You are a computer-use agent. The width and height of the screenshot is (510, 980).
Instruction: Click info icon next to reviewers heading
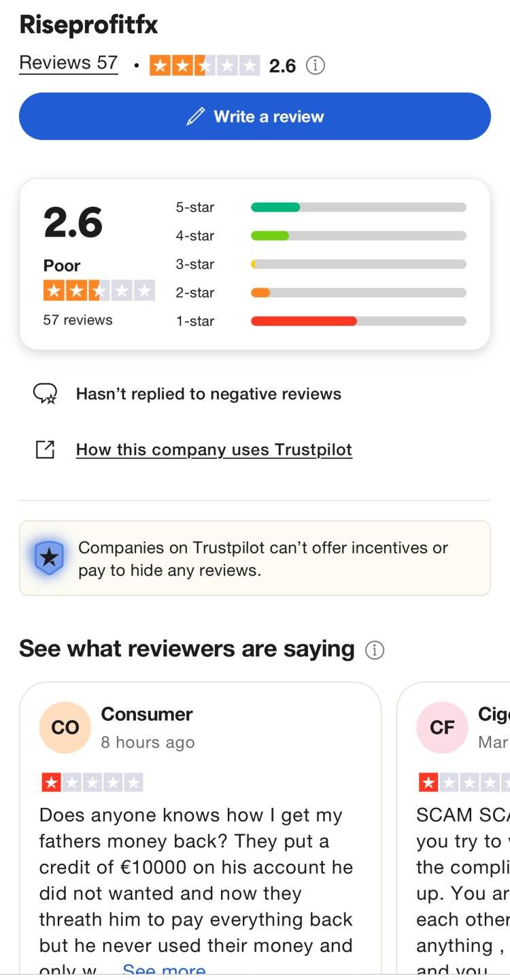375,649
